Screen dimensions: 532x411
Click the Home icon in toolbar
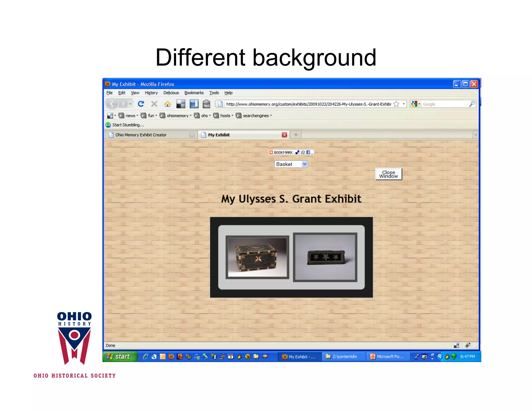pyautogui.click(x=168, y=104)
